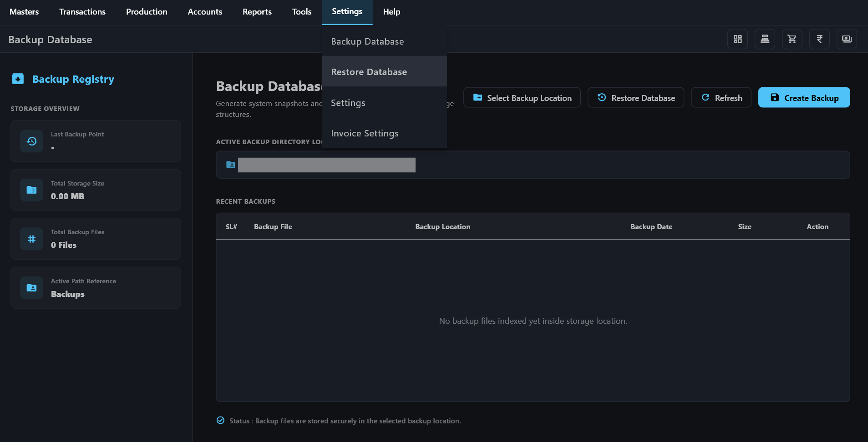868x442 pixels.
Task: Click the STORAGE OVERVIEW label
Action: (45, 109)
